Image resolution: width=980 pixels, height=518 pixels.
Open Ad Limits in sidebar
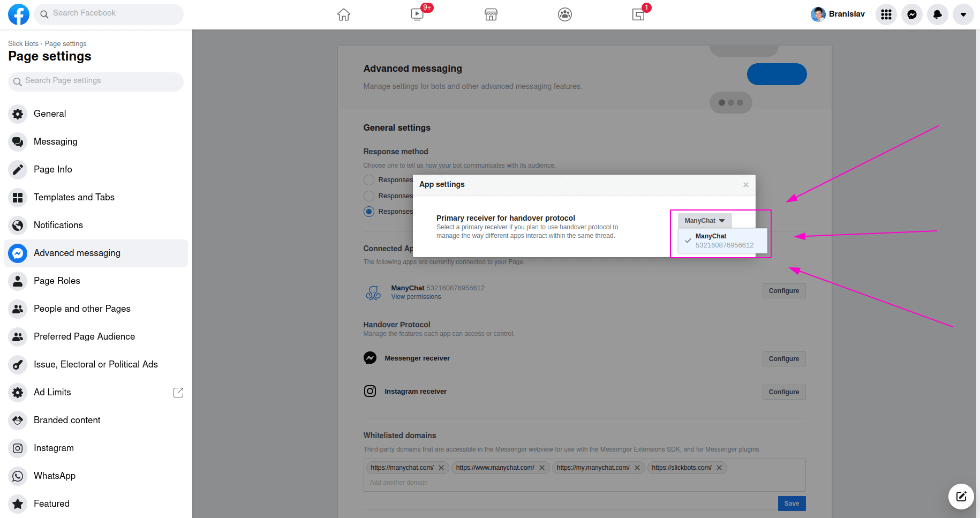point(96,392)
